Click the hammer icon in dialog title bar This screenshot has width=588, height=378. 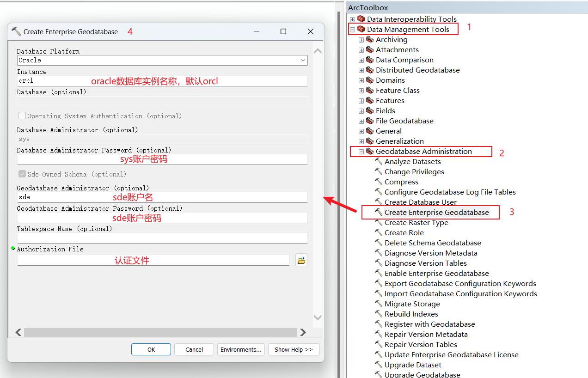(16, 31)
